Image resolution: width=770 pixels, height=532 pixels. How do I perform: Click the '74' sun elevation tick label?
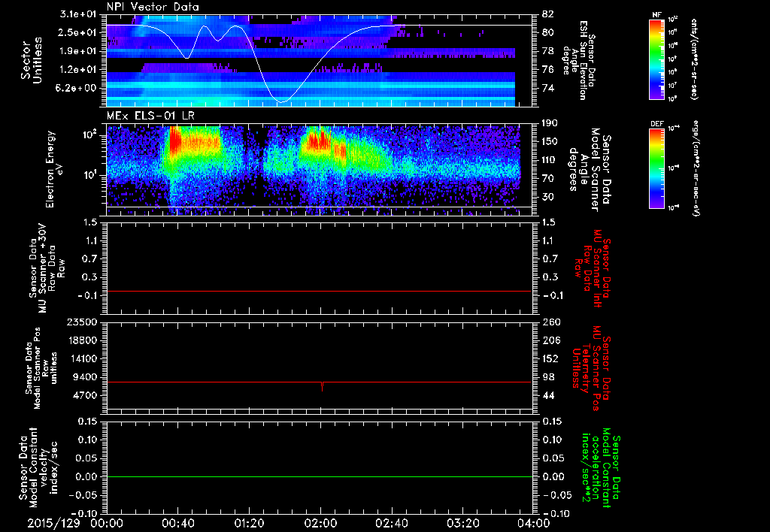click(547, 89)
